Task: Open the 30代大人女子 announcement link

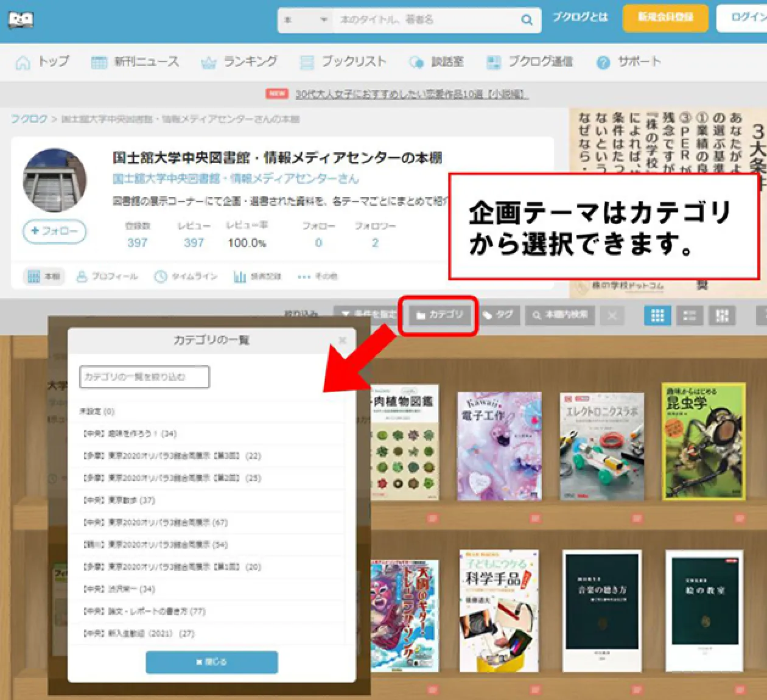Action: point(412,94)
